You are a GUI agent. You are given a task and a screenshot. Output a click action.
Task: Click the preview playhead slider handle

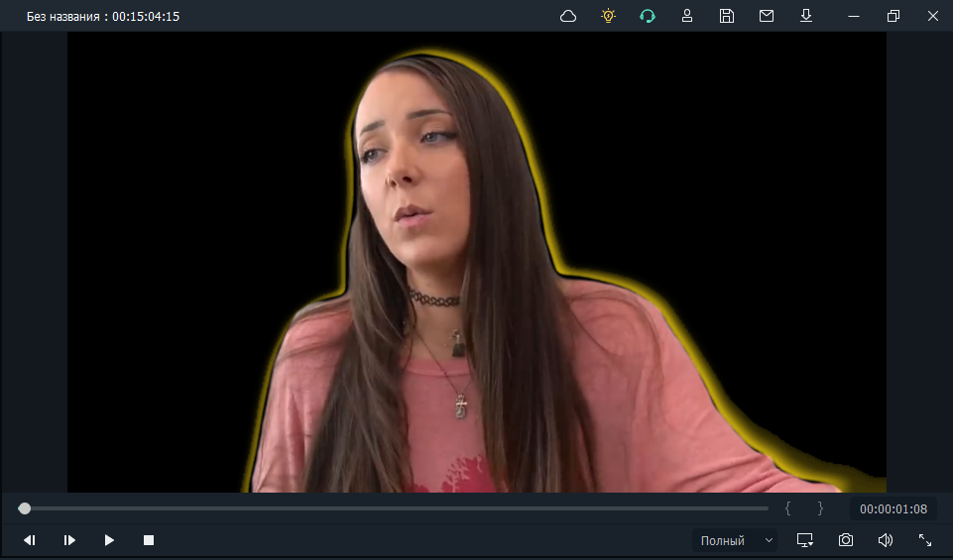[x=25, y=508]
